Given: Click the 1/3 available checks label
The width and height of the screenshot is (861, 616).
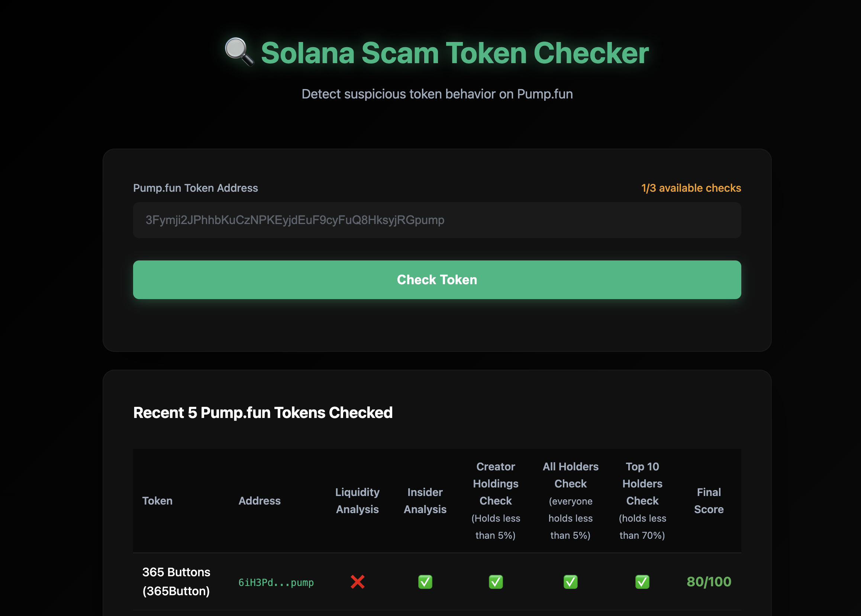Looking at the screenshot, I should [x=691, y=188].
